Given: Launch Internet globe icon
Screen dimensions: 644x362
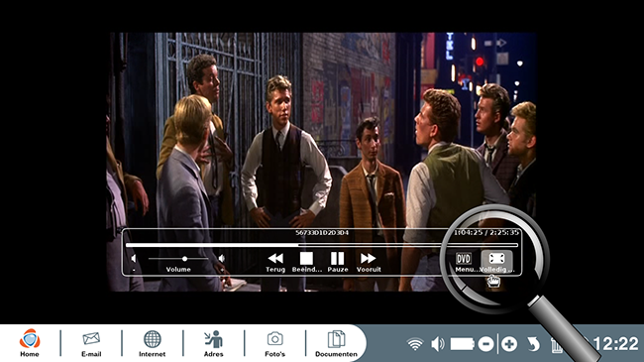Looking at the screenshot, I should pos(152,343).
